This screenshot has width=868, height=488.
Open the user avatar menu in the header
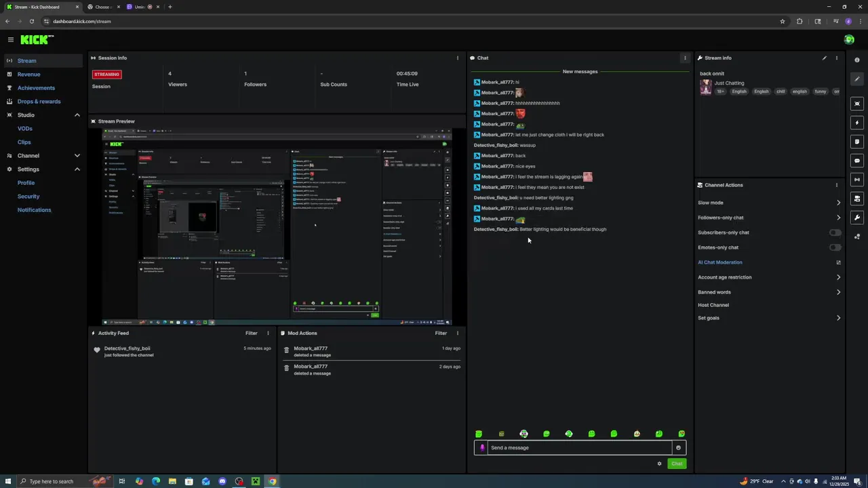(849, 40)
